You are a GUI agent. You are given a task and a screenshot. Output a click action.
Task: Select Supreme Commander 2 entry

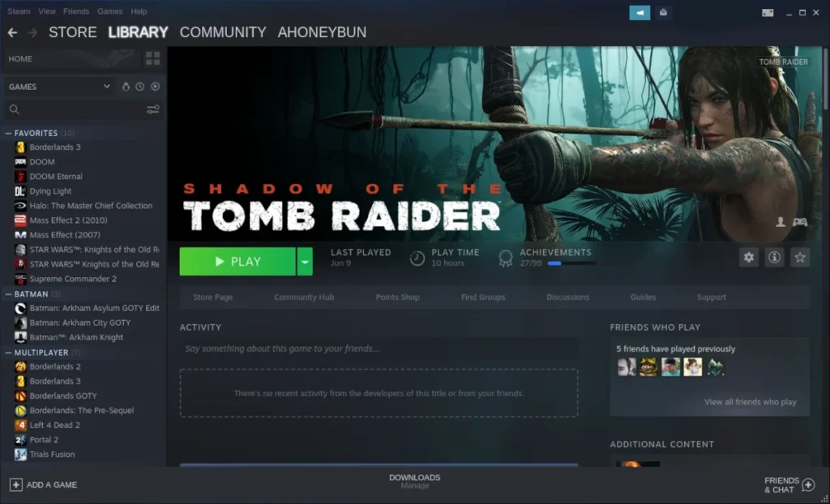click(72, 279)
